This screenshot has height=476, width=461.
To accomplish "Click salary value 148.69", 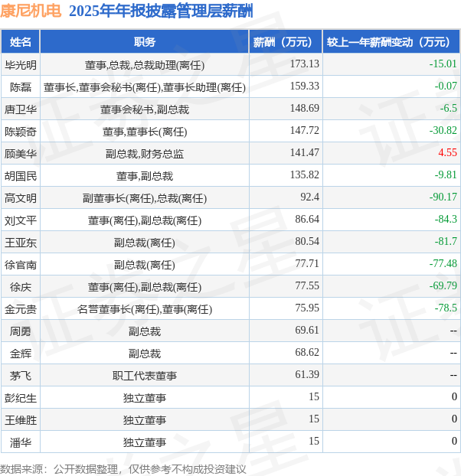I will [x=304, y=108].
